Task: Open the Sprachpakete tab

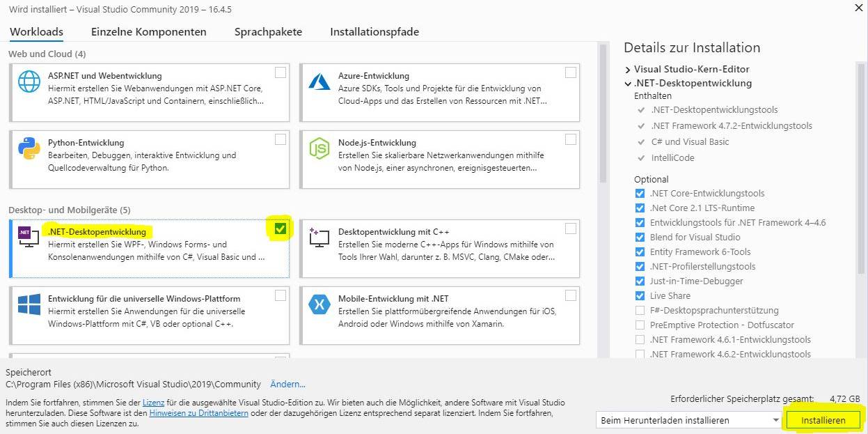Action: (268, 32)
